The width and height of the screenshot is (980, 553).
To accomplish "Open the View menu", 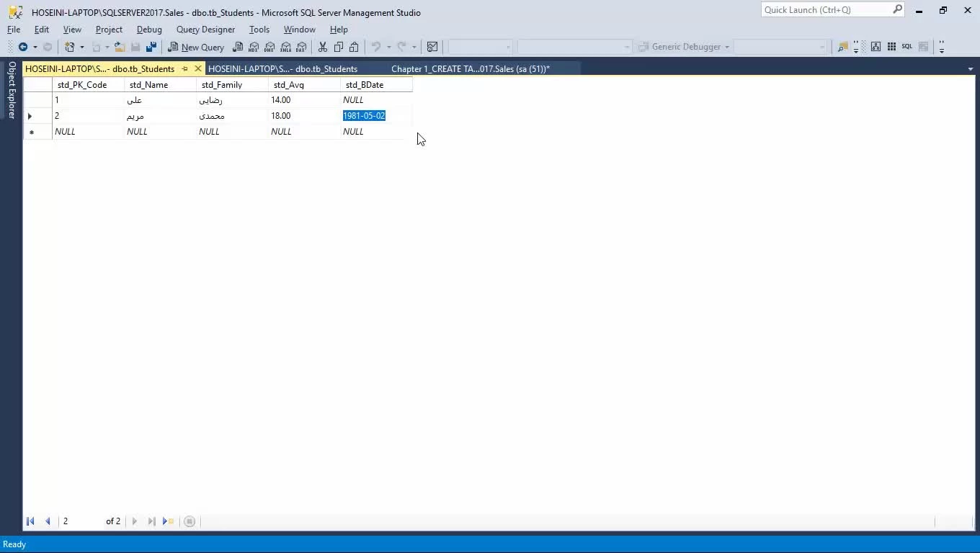I will 72,30.
